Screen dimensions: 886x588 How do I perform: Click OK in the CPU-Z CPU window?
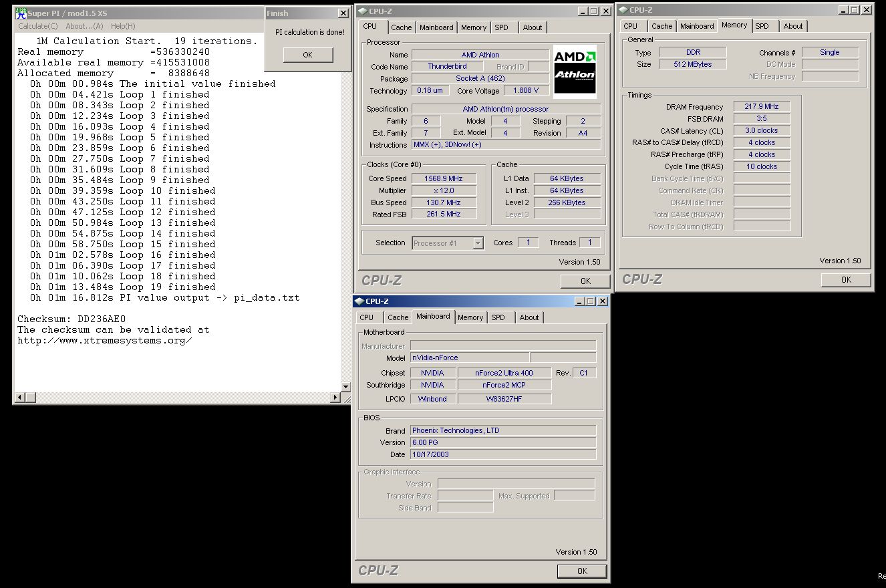585,281
